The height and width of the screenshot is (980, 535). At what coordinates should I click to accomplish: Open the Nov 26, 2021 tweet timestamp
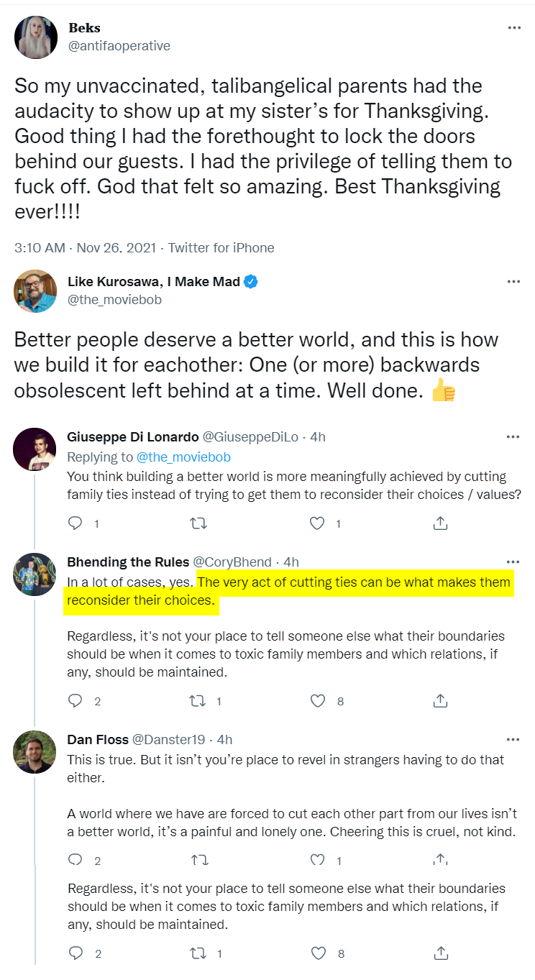[116, 247]
